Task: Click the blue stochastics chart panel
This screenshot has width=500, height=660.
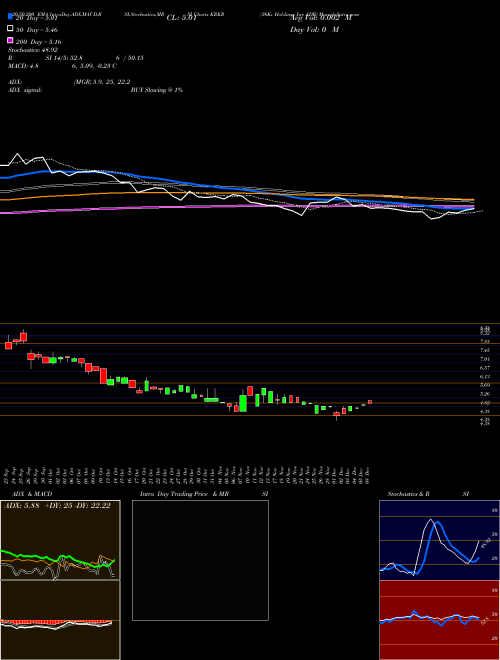Action: [x=439, y=540]
